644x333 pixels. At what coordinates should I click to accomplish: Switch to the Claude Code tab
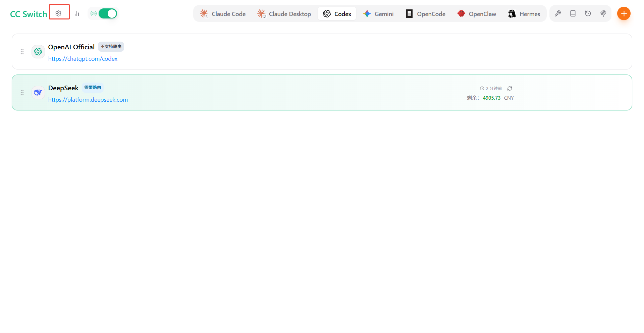click(x=223, y=14)
